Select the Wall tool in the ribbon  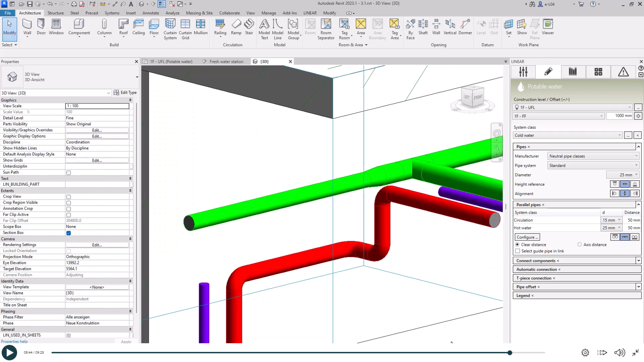pos(27,27)
